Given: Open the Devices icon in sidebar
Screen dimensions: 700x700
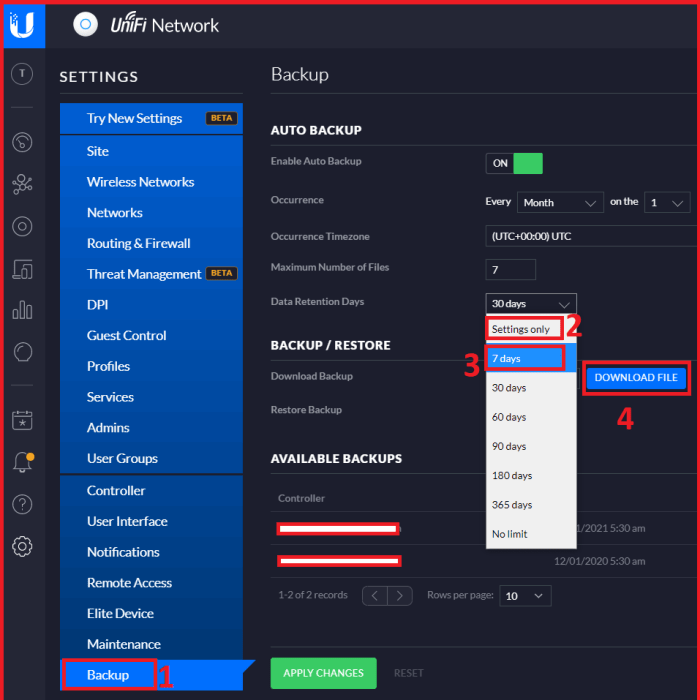Looking at the screenshot, I should [x=22, y=269].
